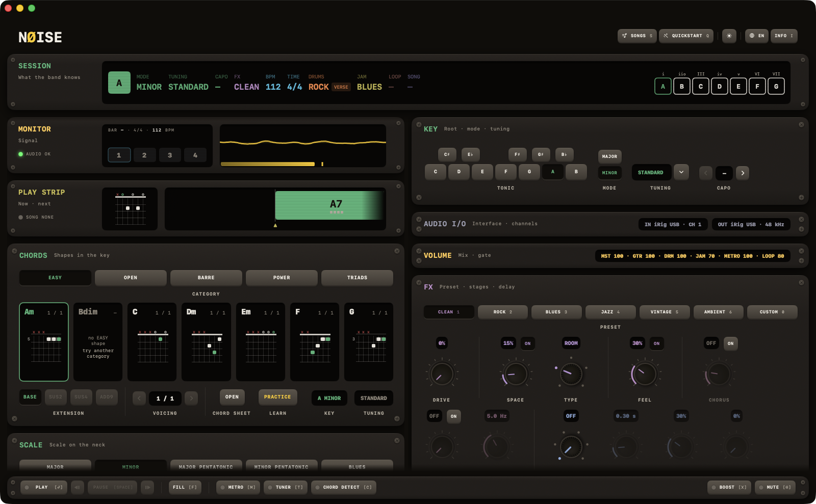Expand the tuning dropdown chevron
Viewport: 816px width, 504px height.
pyautogui.click(x=681, y=172)
